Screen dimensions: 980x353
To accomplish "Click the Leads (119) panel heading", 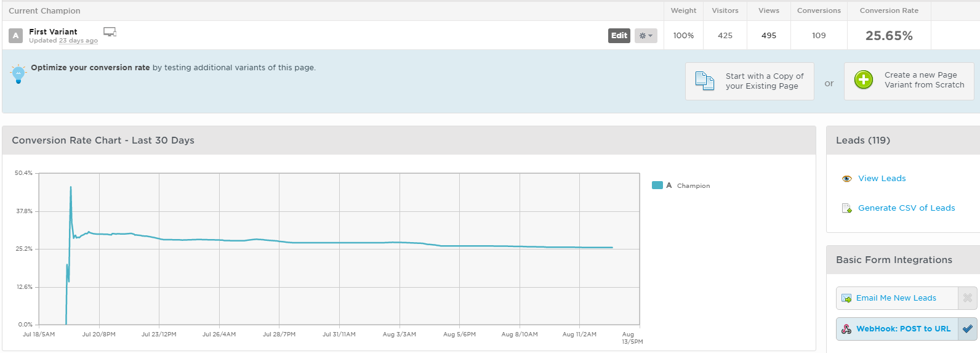I will pyautogui.click(x=863, y=140).
